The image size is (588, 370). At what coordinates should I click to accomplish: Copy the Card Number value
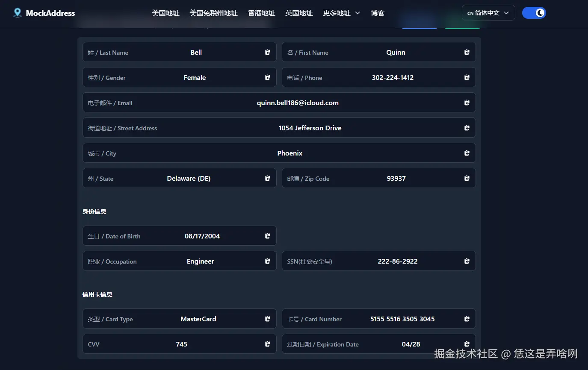coord(467,319)
